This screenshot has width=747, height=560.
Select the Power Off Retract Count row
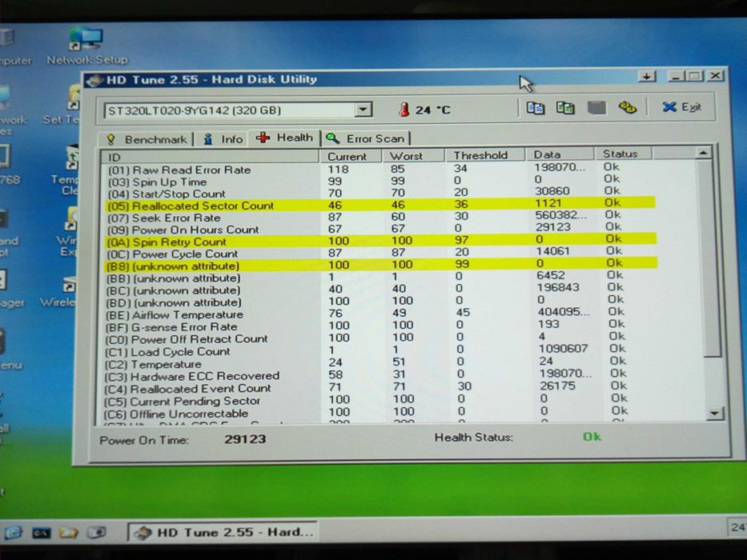[x=380, y=339]
